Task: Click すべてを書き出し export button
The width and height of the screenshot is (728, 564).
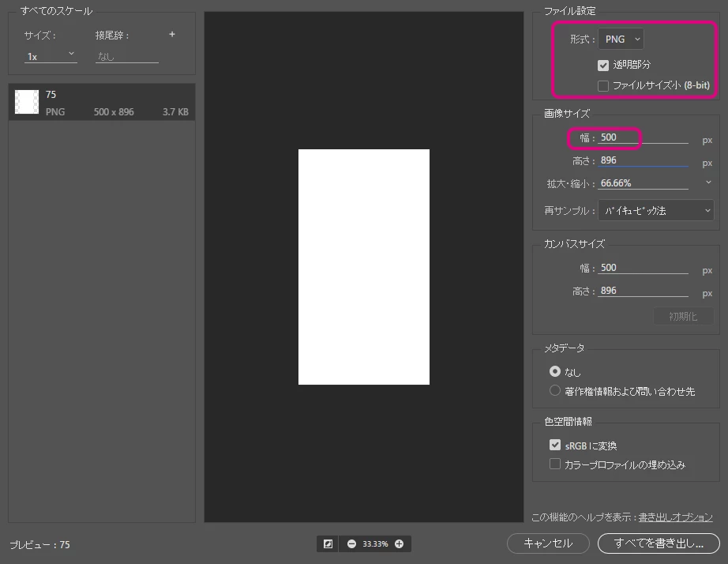Action: click(x=659, y=543)
